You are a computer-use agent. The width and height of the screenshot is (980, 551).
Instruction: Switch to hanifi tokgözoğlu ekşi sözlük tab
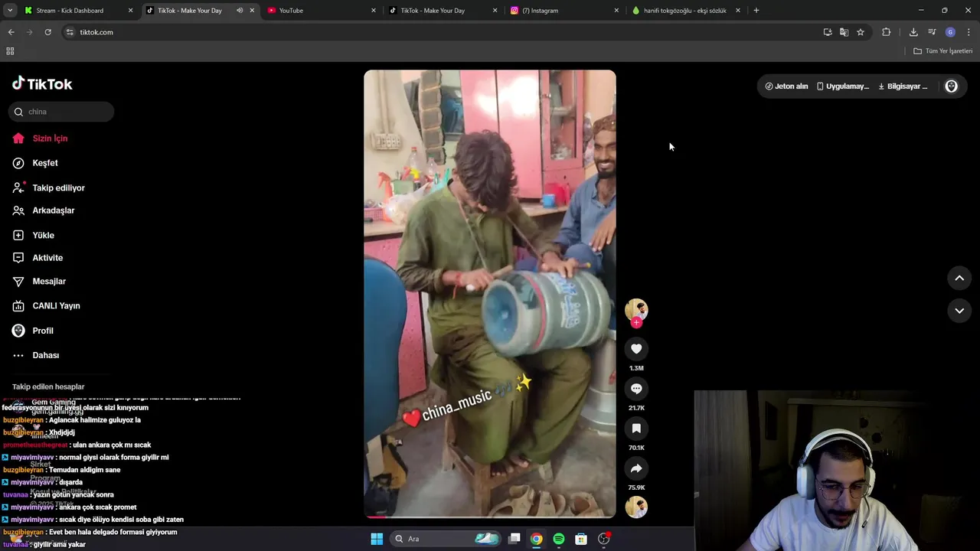click(x=684, y=11)
